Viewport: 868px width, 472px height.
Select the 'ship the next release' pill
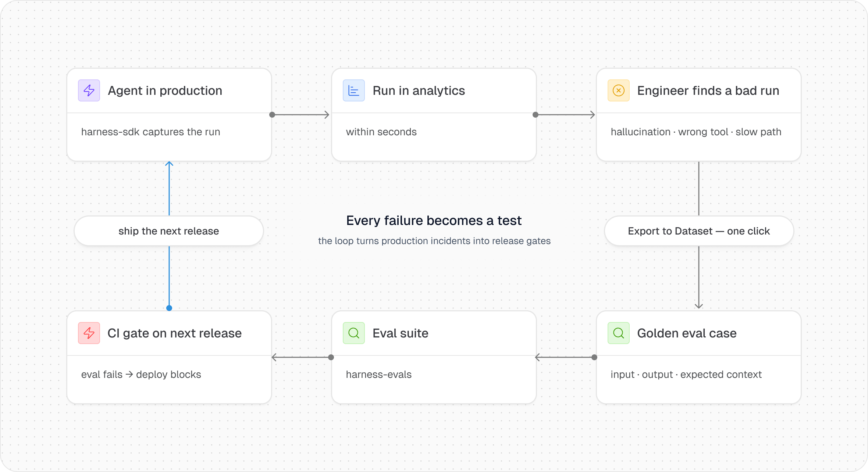coord(169,231)
